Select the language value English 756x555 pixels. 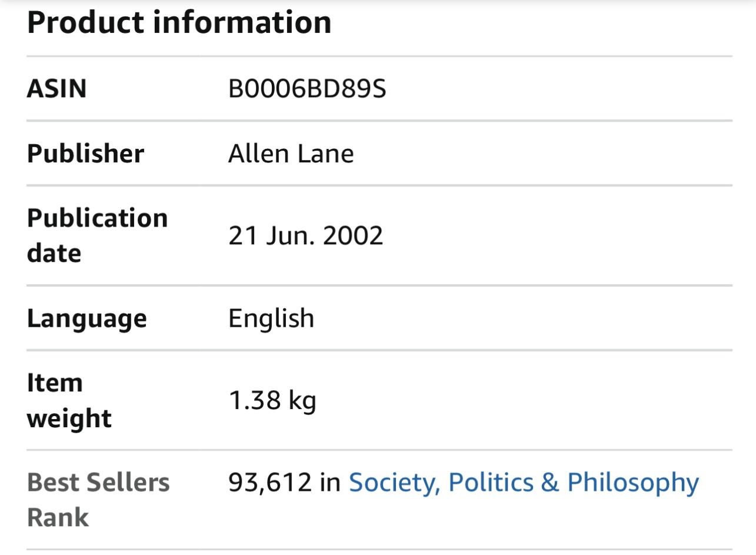tap(271, 318)
